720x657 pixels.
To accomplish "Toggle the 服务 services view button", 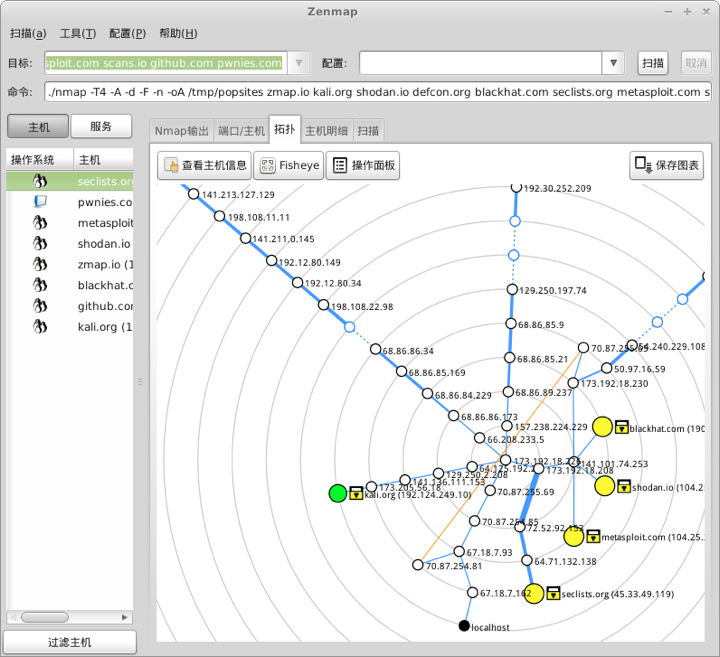I will 101,127.
